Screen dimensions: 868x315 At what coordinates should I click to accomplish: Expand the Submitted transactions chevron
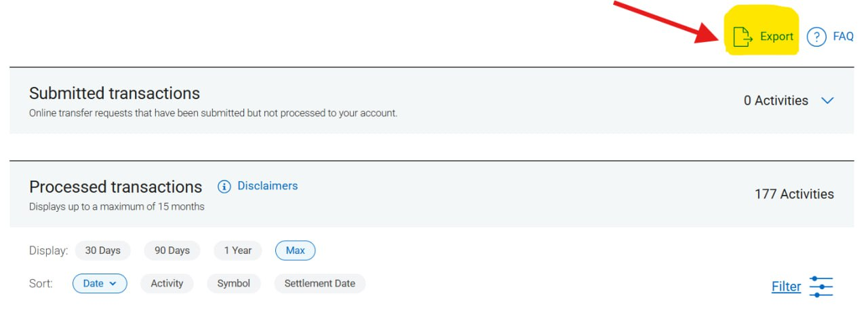coord(827,100)
